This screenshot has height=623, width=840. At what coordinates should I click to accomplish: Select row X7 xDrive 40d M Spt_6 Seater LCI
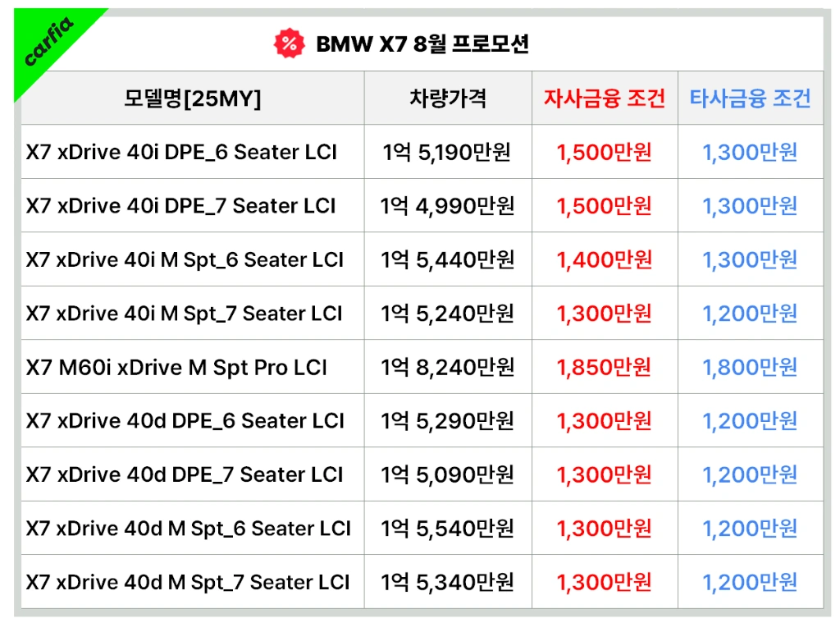pos(422,528)
